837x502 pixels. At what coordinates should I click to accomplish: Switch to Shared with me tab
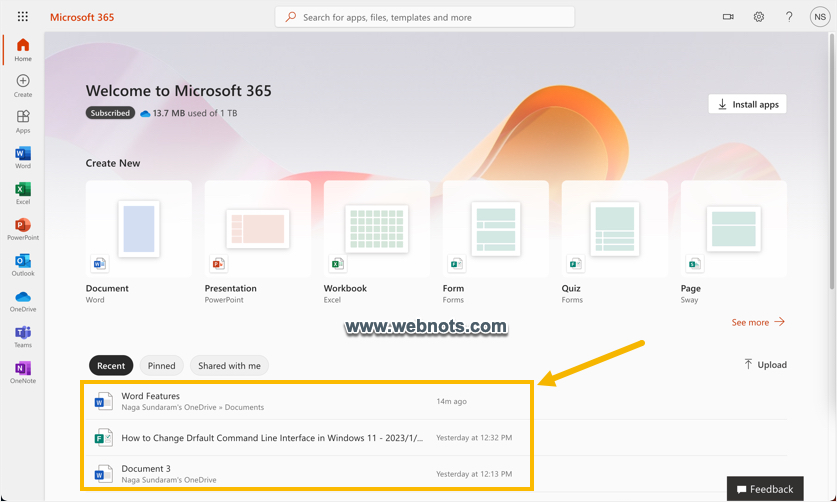click(230, 366)
